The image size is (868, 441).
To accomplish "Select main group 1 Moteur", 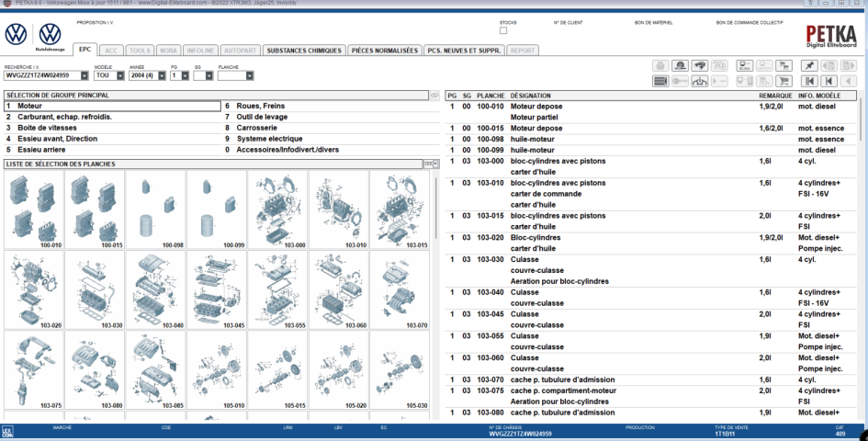I will (x=112, y=106).
